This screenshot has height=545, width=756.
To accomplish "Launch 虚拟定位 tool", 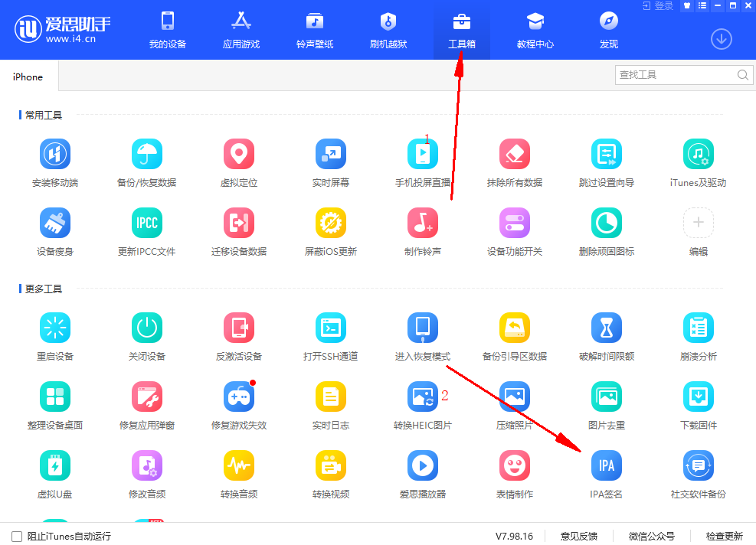I will click(239, 154).
